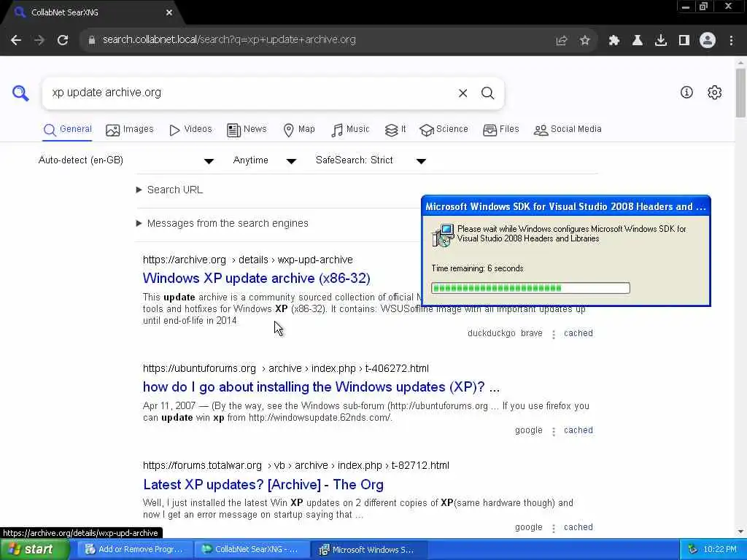Clear the search query with the X
This screenshot has height=560, width=747.
click(x=462, y=93)
